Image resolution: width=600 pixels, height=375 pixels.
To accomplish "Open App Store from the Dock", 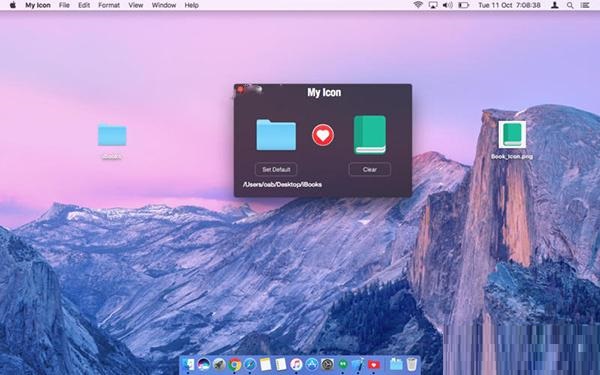I will click(x=312, y=364).
